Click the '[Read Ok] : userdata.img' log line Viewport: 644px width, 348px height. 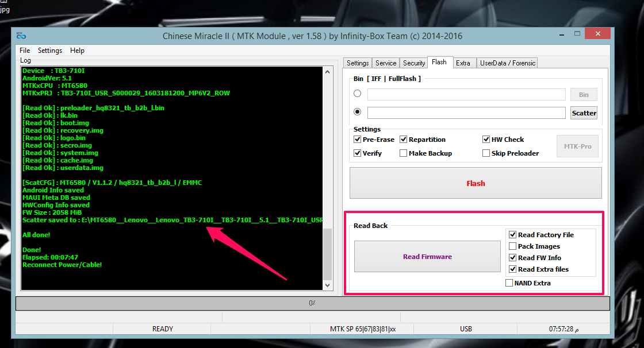[63, 168]
